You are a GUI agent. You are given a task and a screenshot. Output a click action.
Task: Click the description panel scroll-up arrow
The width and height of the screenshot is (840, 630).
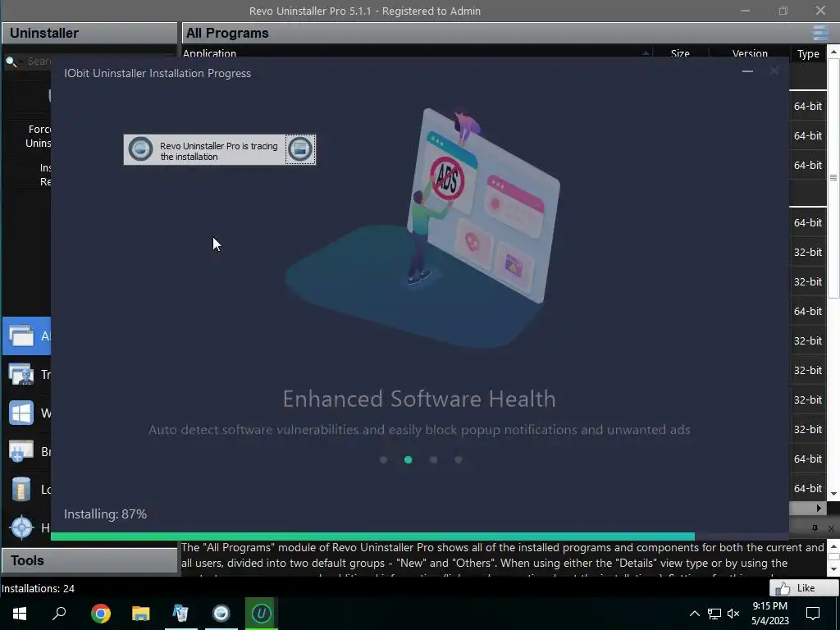tap(833, 546)
